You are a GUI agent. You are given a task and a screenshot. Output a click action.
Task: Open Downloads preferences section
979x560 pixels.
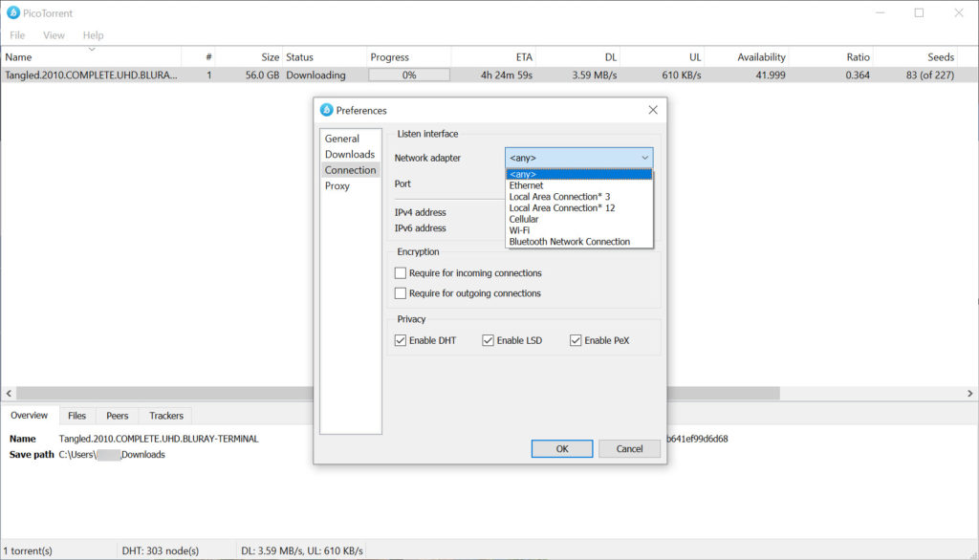[350, 154]
